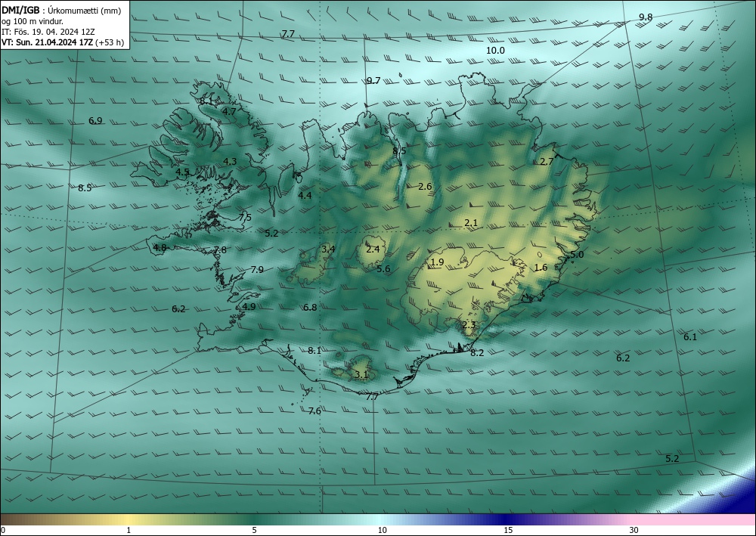Click the "DMI/IGB : Úrkomumætti (mm)" title text

click(61, 11)
